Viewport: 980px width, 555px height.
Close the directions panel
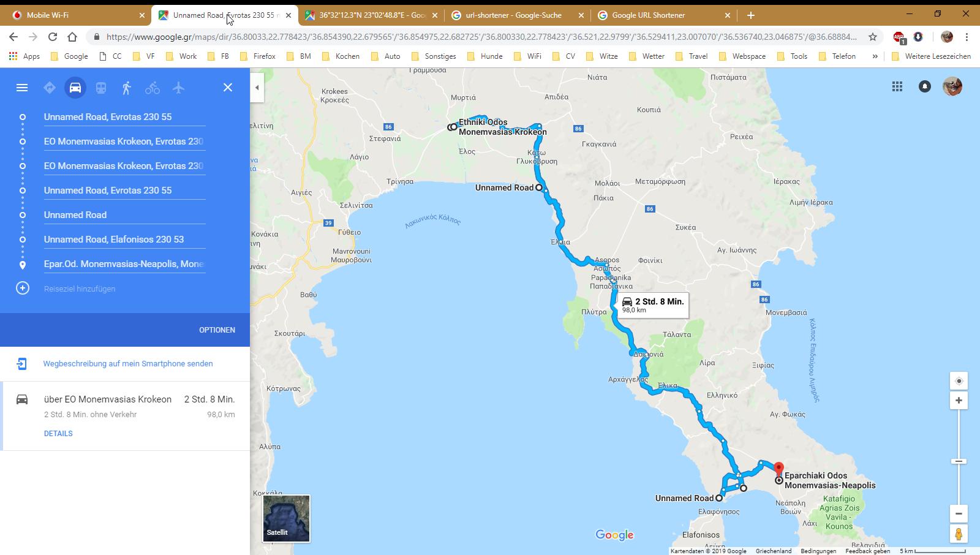coord(228,88)
